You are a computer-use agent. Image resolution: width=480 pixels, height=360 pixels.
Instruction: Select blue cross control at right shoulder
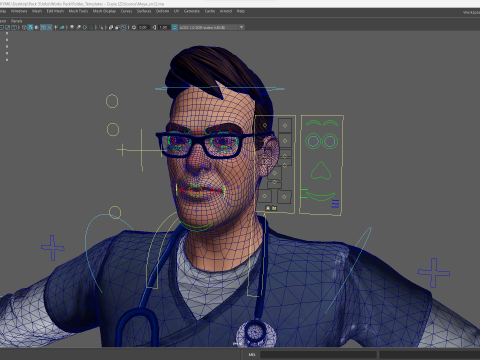click(x=434, y=272)
